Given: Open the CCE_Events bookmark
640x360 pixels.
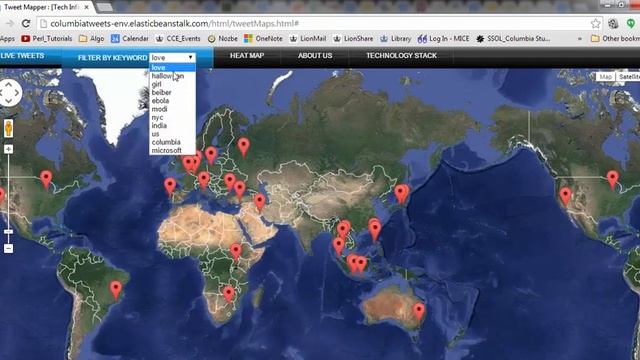Looking at the screenshot, I should click(178, 38).
